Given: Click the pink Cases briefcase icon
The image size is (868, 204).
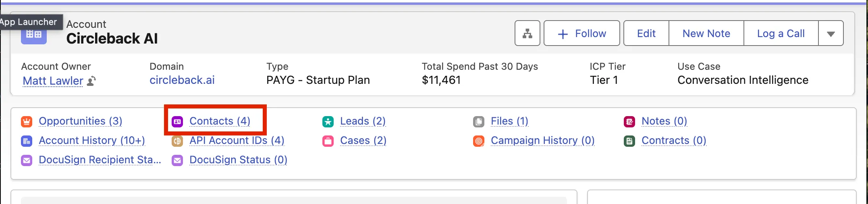Looking at the screenshot, I should 328,141.
